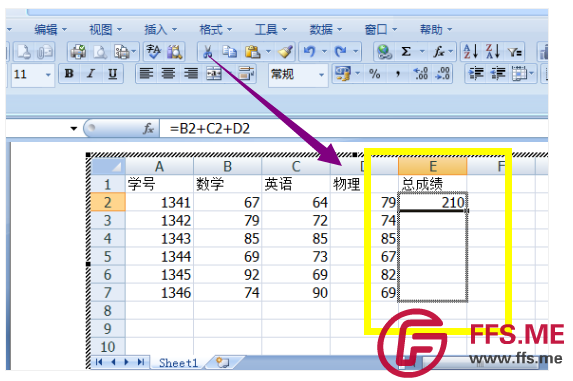The image size is (573, 381).
Task: Open Insert Function fx in toolbar
Action: coord(438,52)
